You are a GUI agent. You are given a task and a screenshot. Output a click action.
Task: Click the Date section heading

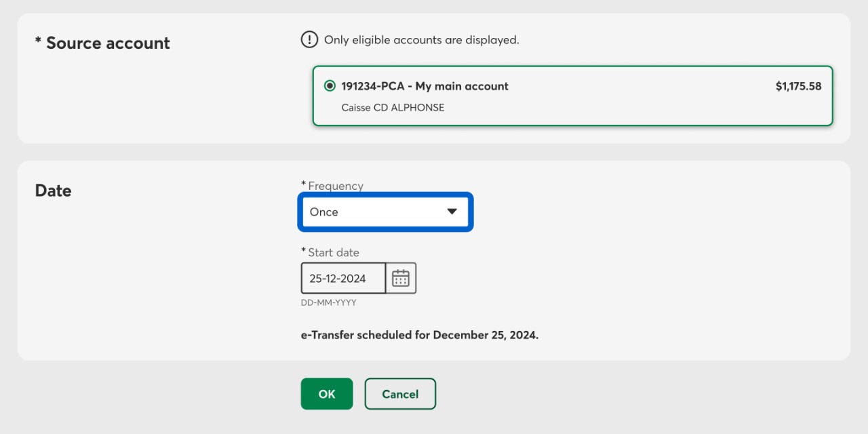[x=53, y=191]
